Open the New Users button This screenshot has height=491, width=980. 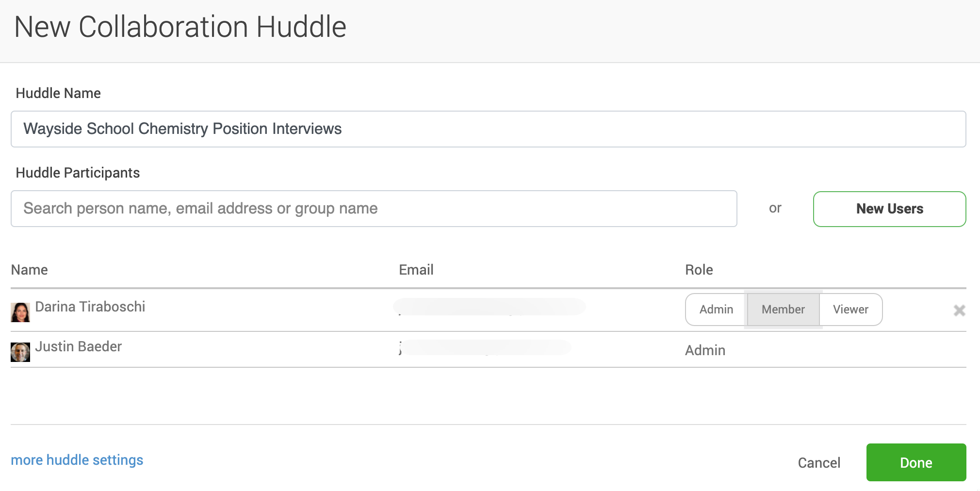[889, 209]
